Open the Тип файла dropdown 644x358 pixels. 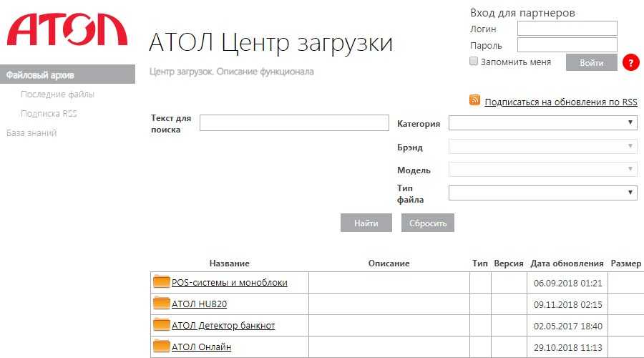point(543,193)
